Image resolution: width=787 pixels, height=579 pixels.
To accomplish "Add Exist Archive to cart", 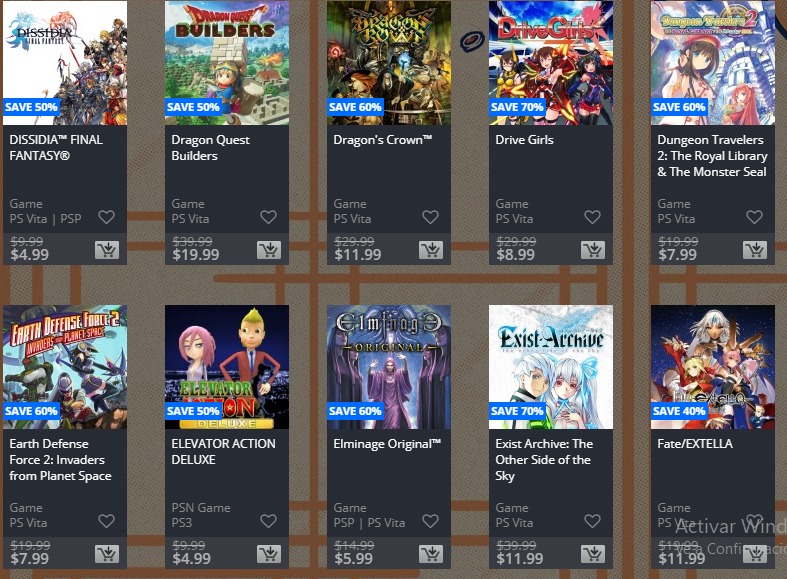I will (593, 554).
